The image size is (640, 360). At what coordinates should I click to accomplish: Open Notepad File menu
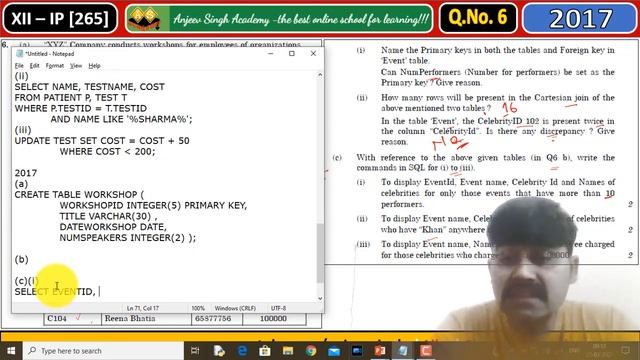19,66
